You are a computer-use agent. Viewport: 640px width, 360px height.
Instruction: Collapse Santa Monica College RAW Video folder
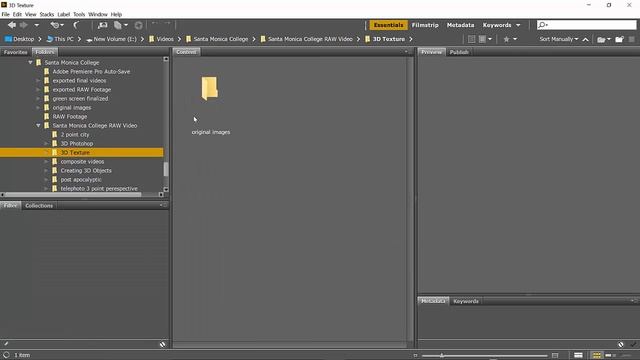point(38,125)
